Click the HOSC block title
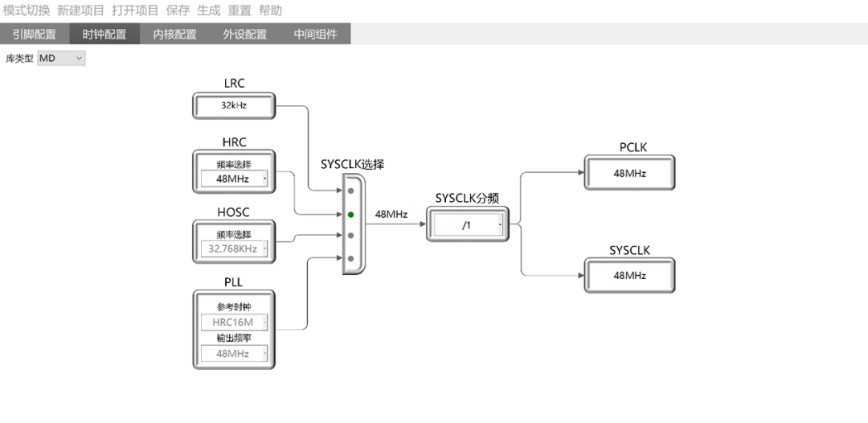The width and height of the screenshot is (868, 423). pos(234,212)
